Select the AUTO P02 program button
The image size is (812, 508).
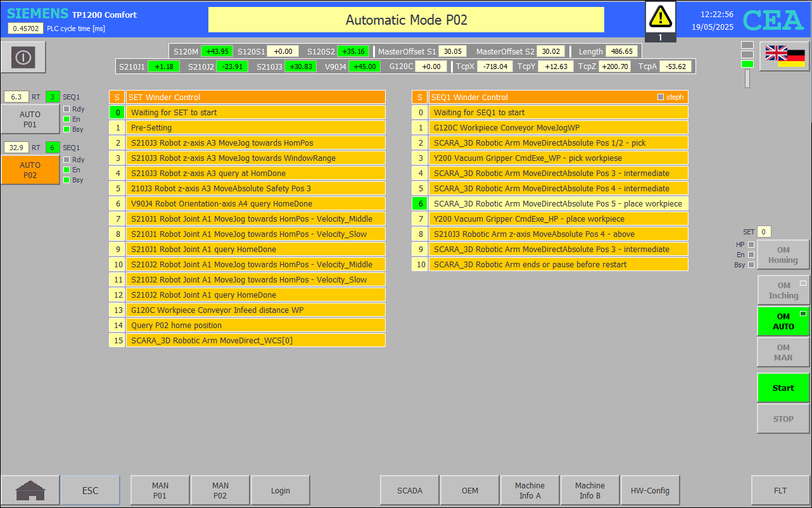[30, 170]
